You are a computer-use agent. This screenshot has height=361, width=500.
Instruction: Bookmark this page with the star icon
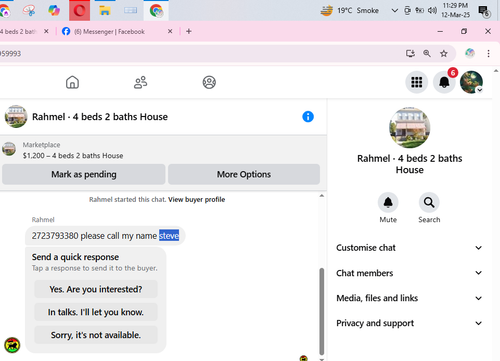click(444, 54)
